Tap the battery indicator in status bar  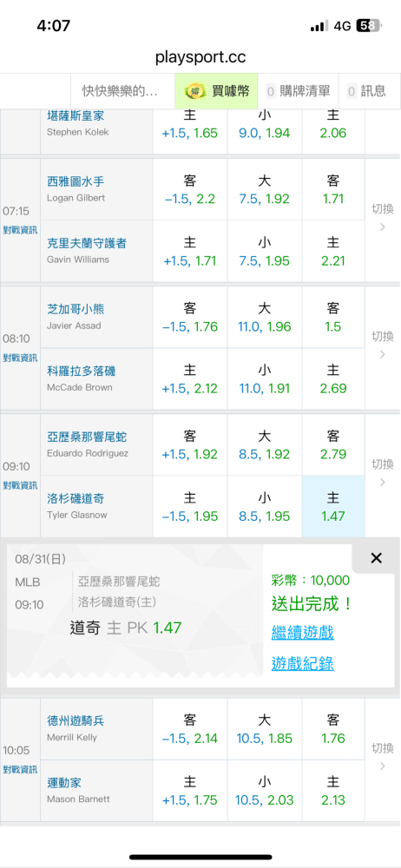(x=369, y=26)
